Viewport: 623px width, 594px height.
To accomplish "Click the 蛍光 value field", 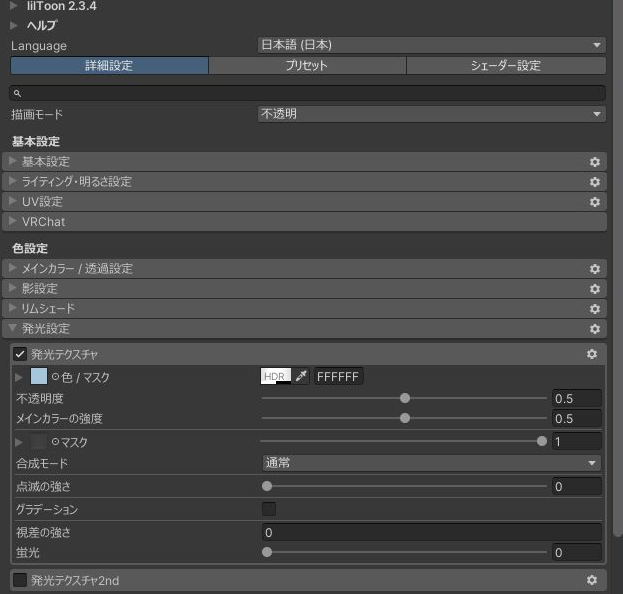I will click(577, 552).
